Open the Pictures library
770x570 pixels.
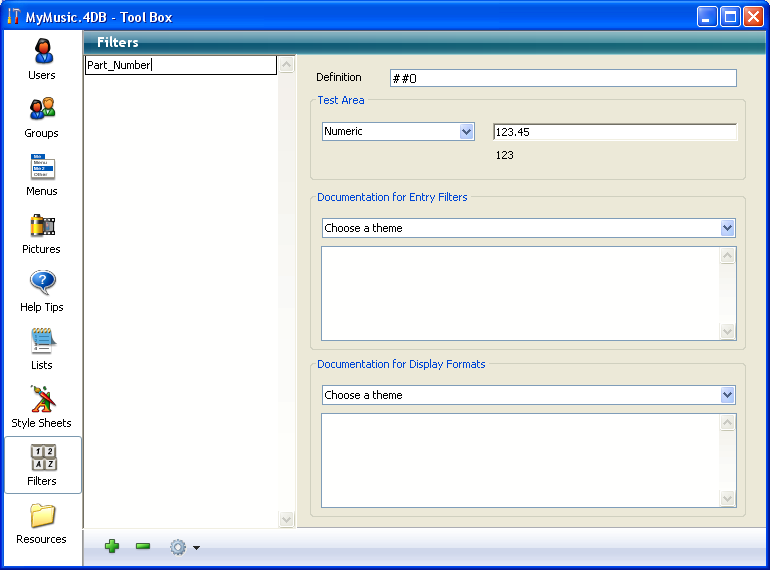click(x=41, y=232)
